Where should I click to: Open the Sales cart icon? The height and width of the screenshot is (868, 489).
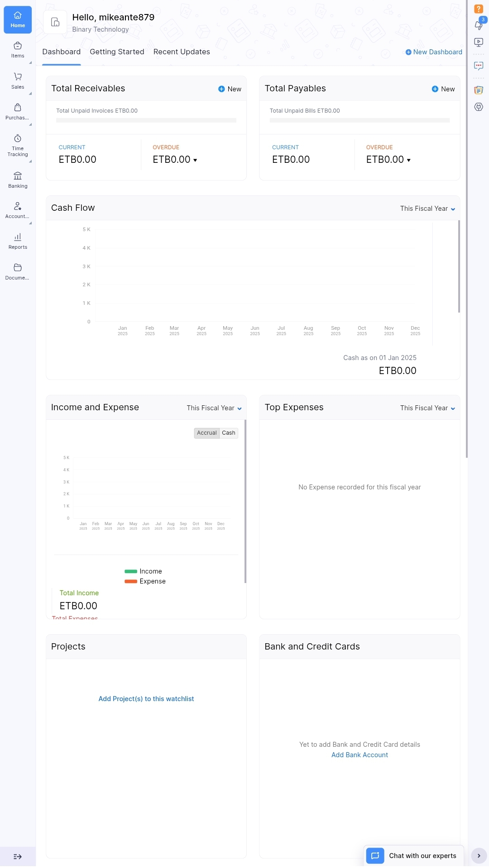coord(18,81)
